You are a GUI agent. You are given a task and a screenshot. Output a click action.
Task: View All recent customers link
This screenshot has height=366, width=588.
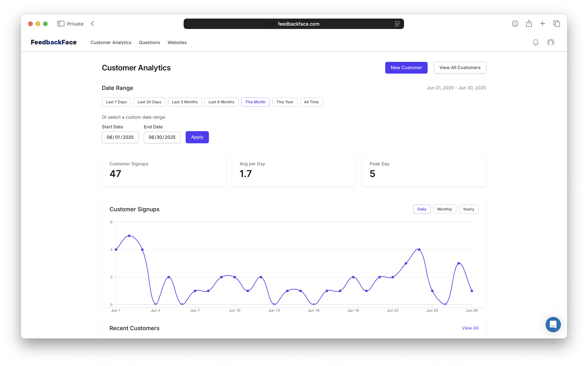[470, 328]
